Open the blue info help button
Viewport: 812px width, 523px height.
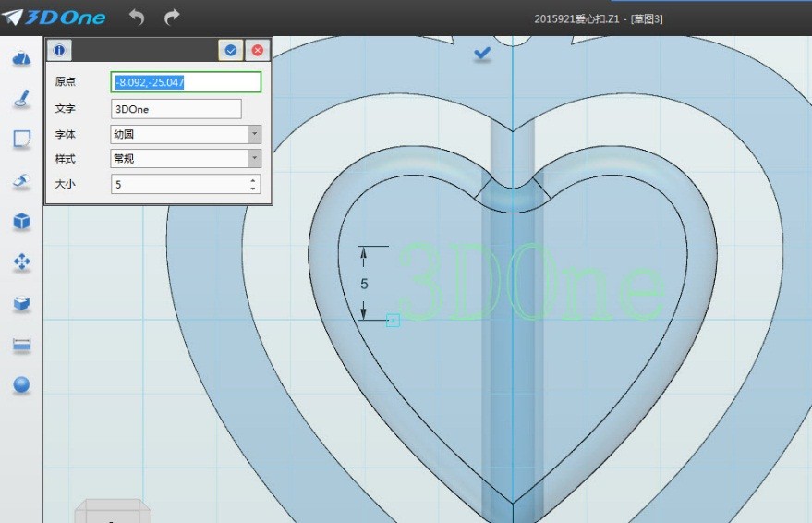[60, 51]
